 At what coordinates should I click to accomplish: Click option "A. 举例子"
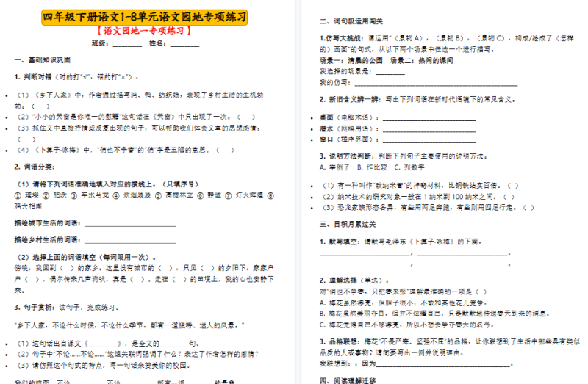[x=334, y=167]
